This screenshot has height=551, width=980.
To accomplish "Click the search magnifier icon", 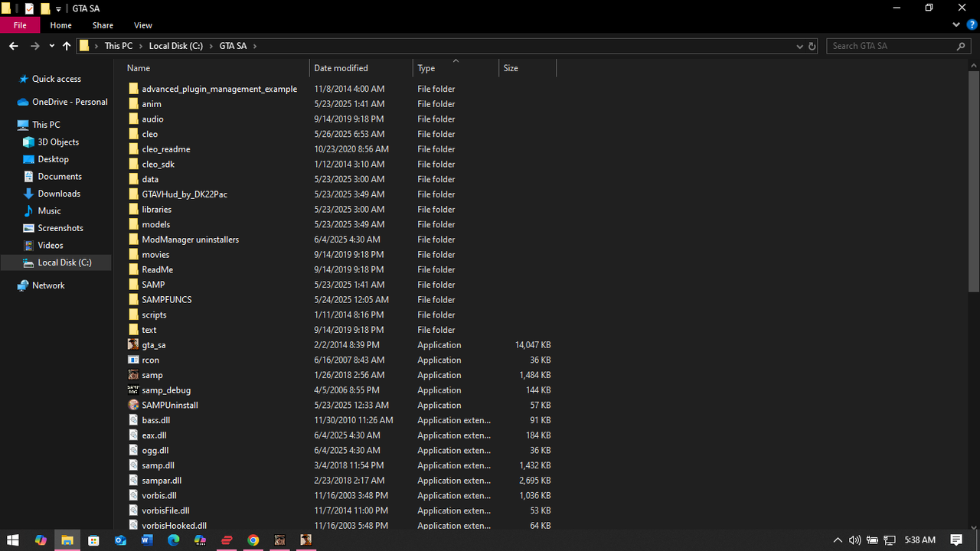I will [x=962, y=47].
